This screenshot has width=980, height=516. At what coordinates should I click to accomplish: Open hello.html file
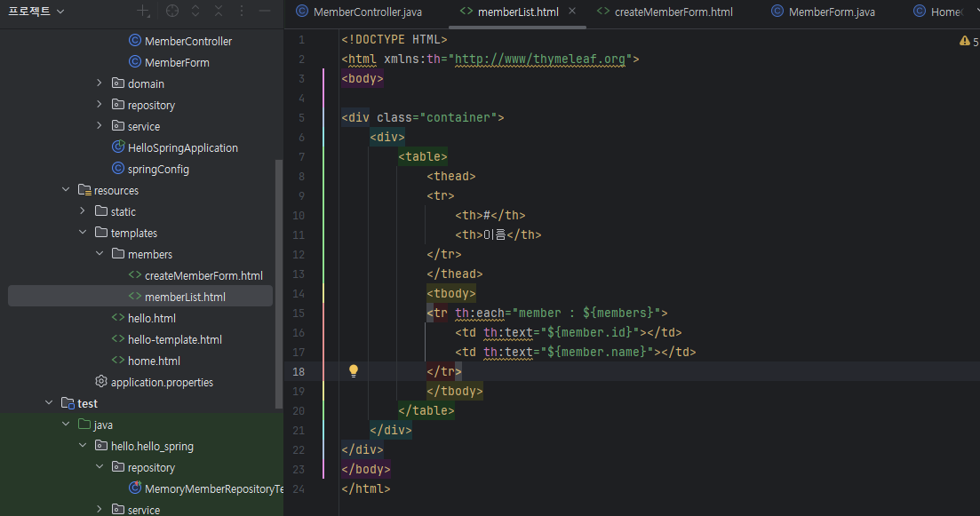[151, 318]
